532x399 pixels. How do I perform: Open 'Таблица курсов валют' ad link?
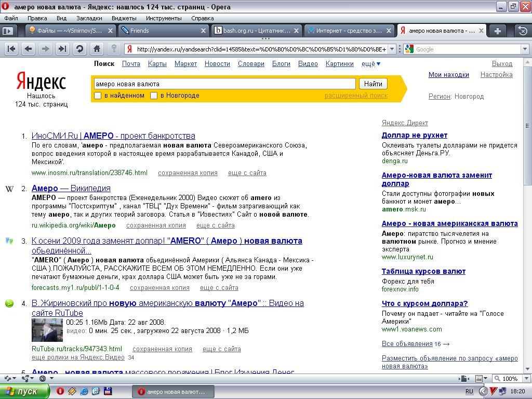[423, 271]
